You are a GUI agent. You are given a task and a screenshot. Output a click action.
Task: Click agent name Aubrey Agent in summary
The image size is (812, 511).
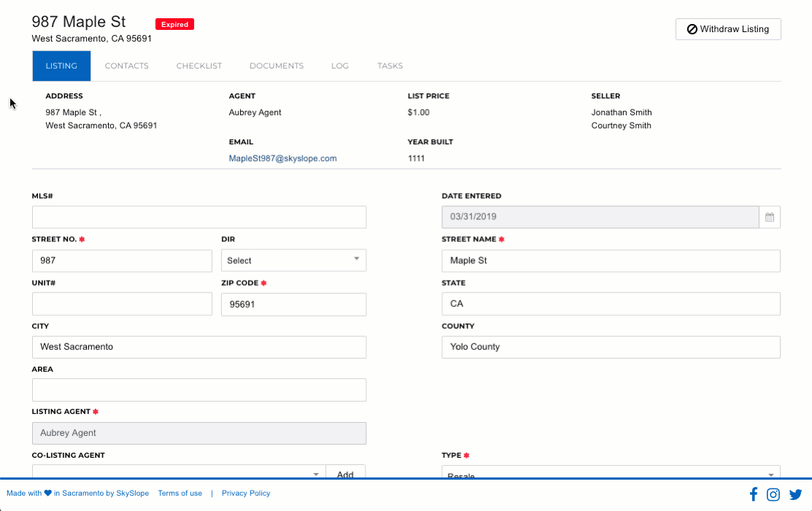[x=255, y=112]
